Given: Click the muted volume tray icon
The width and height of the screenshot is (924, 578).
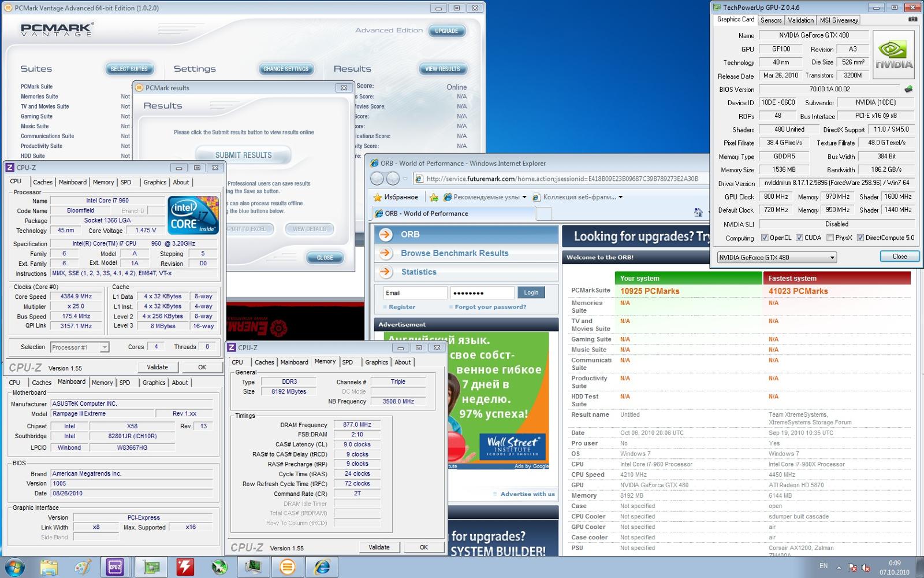Looking at the screenshot, I should click(867, 568).
